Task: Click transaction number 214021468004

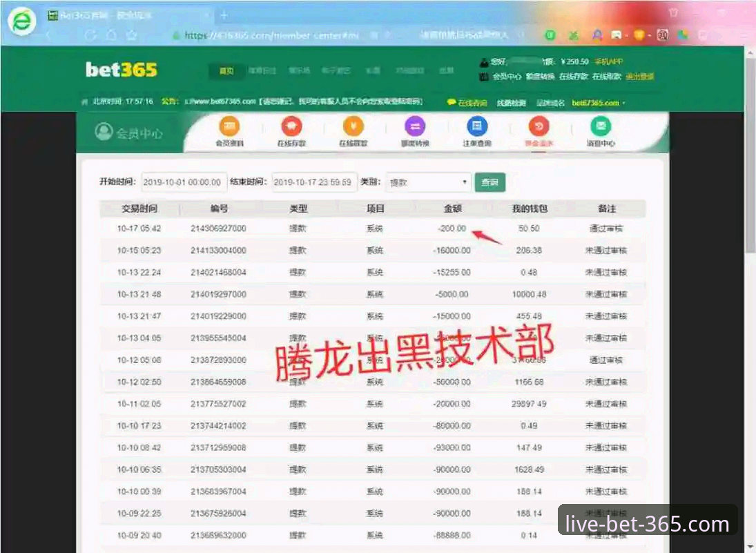Action: tap(218, 273)
